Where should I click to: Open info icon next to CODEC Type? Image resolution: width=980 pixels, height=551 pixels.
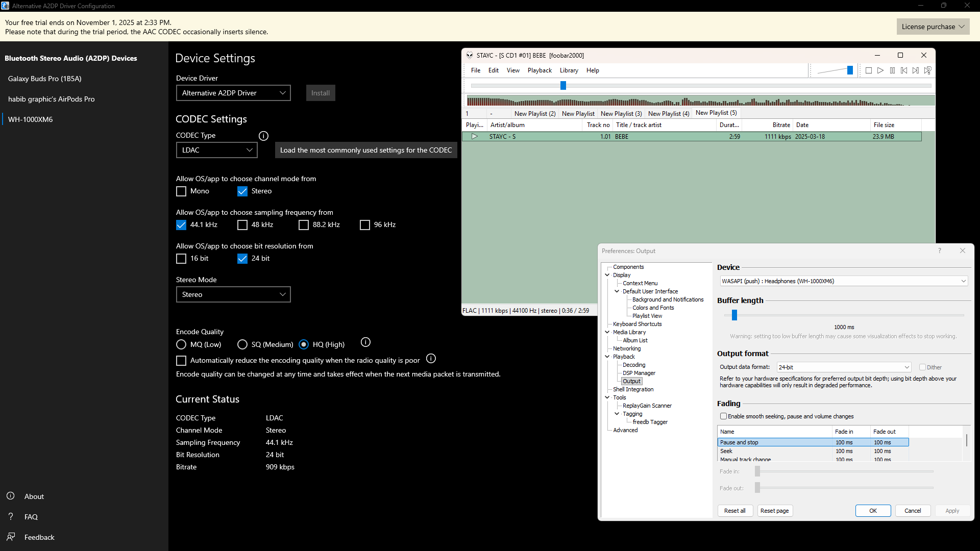[x=263, y=136]
